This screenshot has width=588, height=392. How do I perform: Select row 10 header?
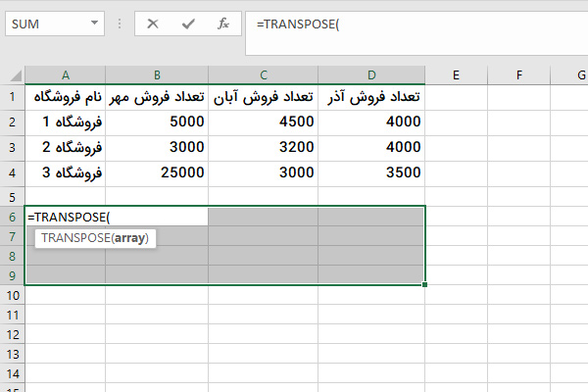[13, 295]
